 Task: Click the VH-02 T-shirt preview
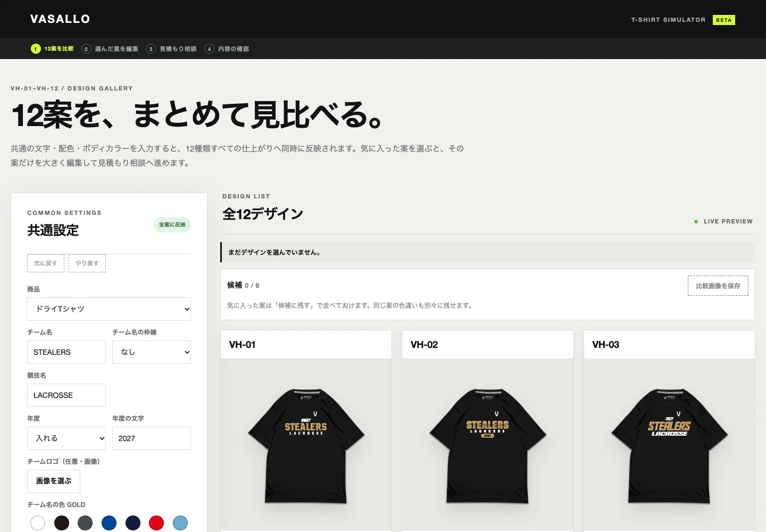pyautogui.click(x=488, y=446)
